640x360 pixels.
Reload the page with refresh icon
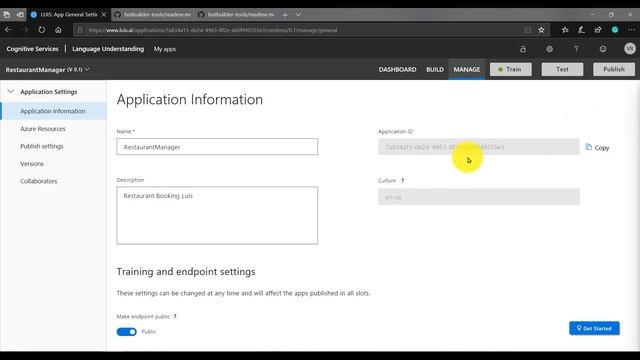tap(42, 30)
